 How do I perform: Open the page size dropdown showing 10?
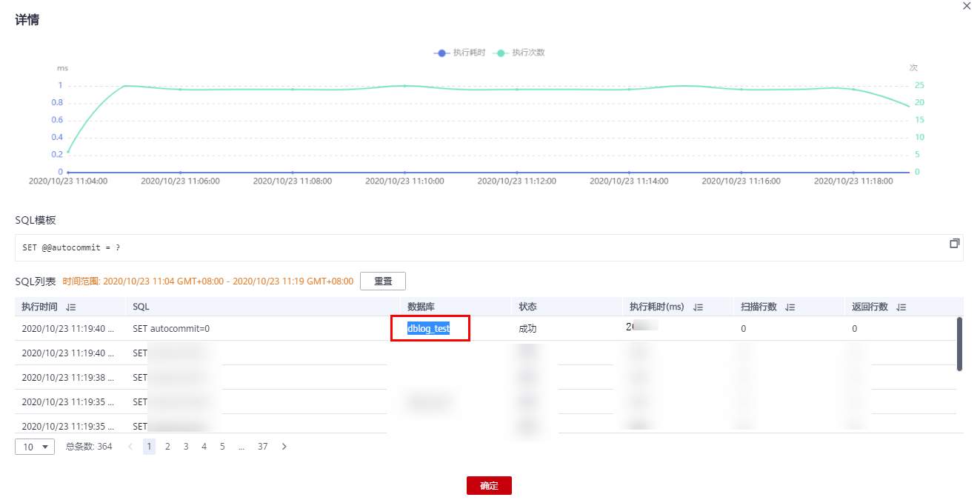[35, 447]
